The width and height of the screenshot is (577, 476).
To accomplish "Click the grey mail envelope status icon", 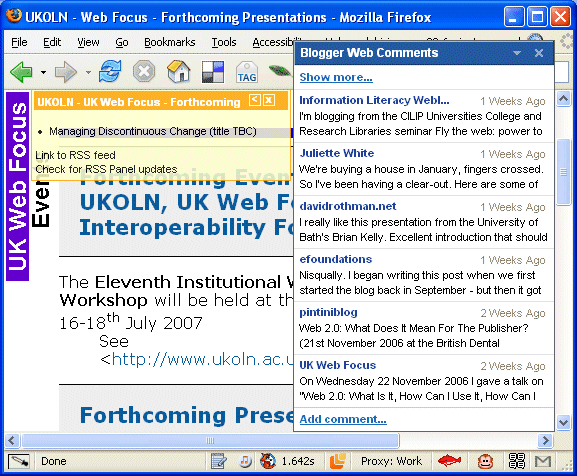I will pyautogui.click(x=543, y=461).
